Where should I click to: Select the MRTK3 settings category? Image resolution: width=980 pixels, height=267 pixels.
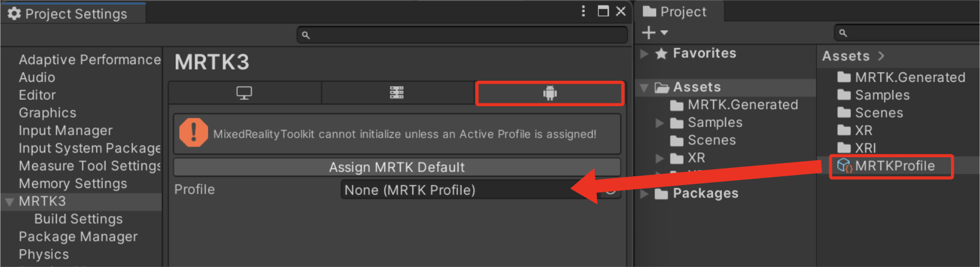tap(42, 202)
